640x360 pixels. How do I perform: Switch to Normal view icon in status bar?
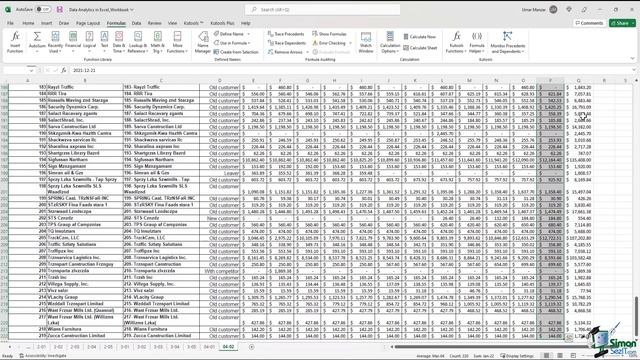546,356
